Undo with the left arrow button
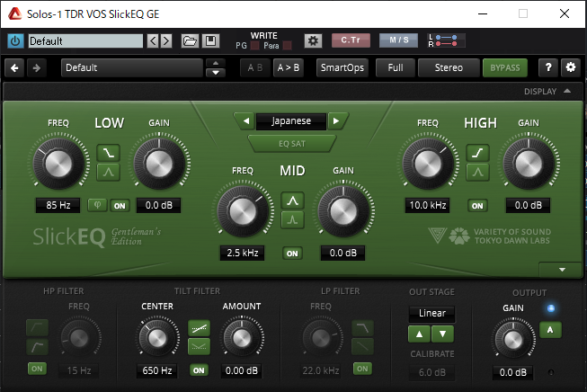587x392 pixels. (14, 67)
